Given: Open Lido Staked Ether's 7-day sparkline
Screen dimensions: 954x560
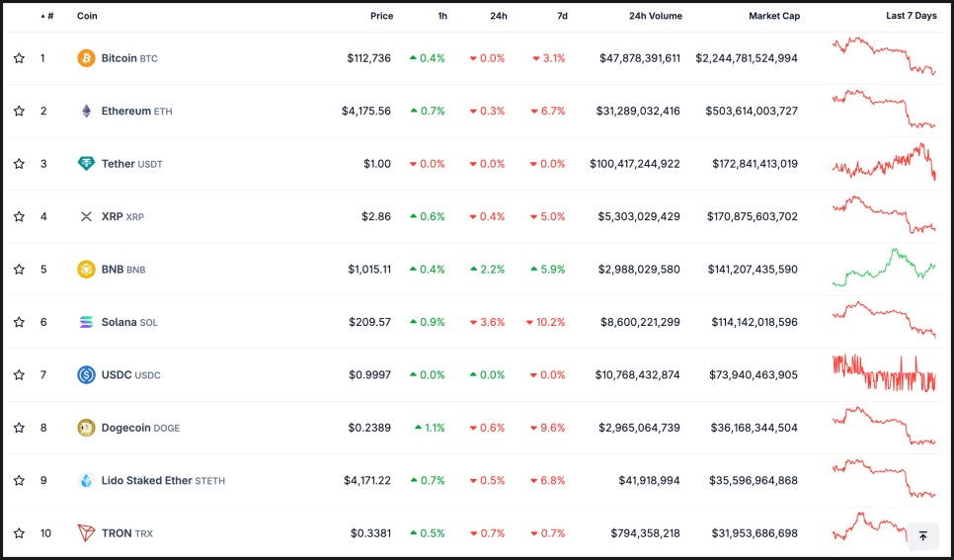Looking at the screenshot, I should [x=884, y=478].
